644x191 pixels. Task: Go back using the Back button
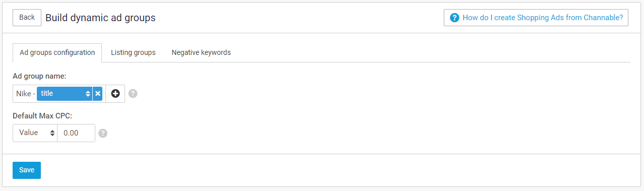(x=27, y=18)
